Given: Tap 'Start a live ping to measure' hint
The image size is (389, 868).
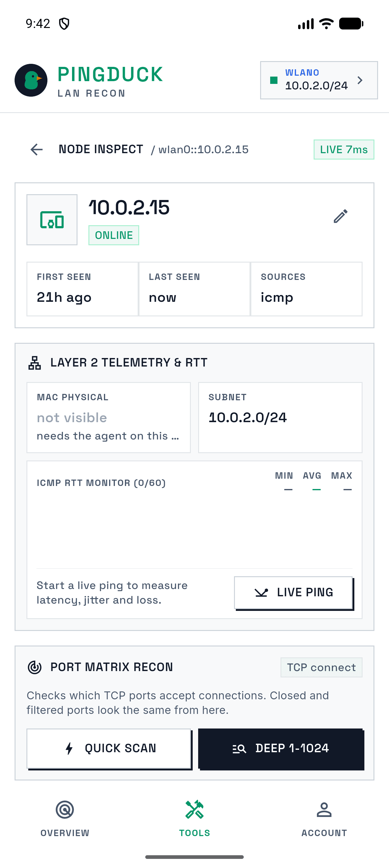Looking at the screenshot, I should [x=112, y=592].
